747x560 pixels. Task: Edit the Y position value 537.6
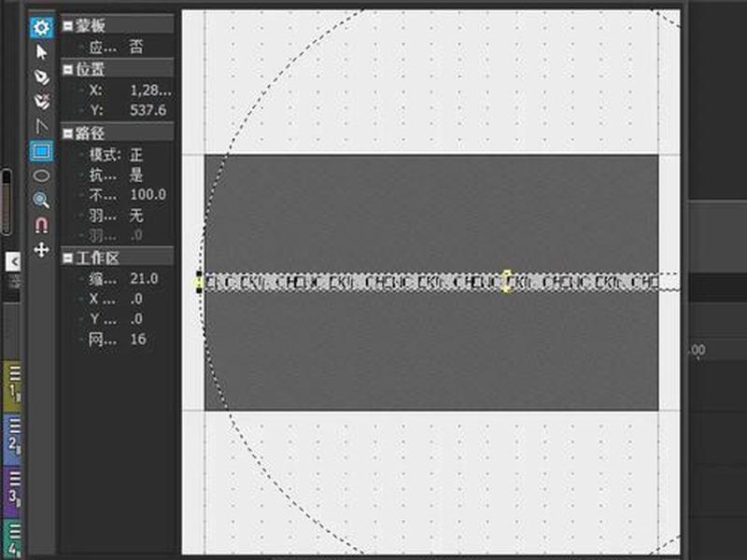click(x=148, y=110)
